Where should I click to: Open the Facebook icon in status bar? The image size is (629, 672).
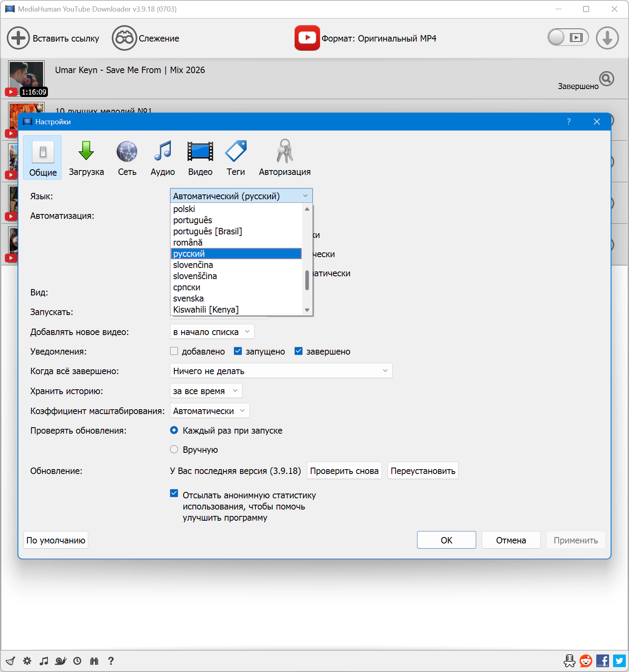coord(603,661)
